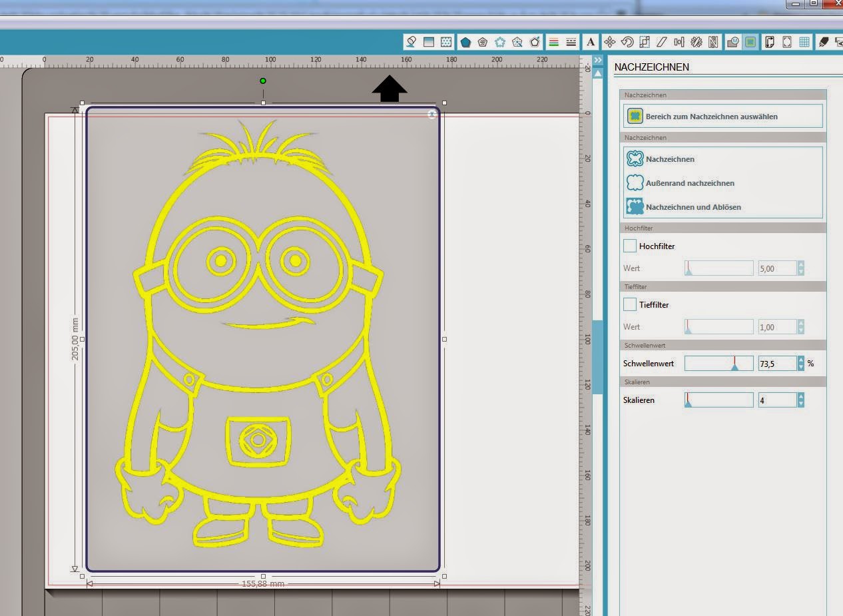Enable the Hochfilter checkbox

[629, 246]
